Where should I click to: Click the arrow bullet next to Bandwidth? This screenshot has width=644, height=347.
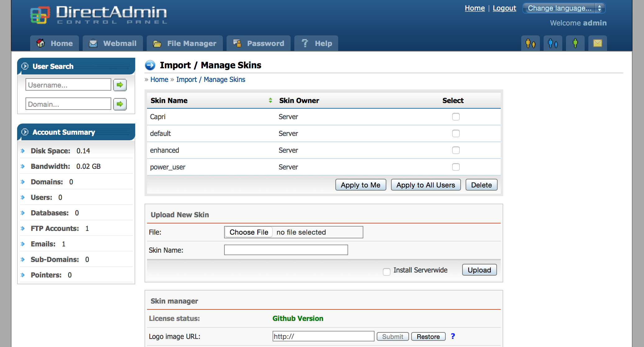pyautogui.click(x=23, y=166)
